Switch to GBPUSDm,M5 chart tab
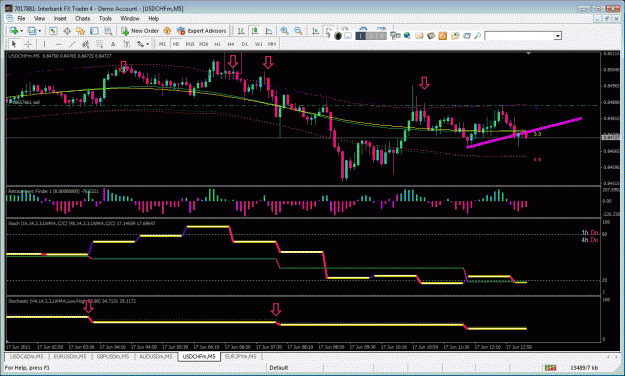Viewport: 625px width, 376px height. click(x=113, y=356)
